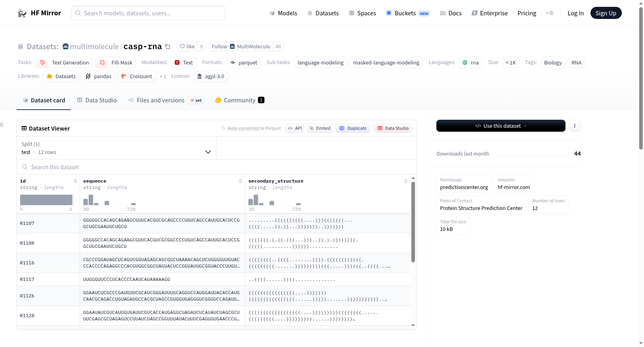Click the sort icon on sequence column
This screenshot has height=347, width=644.
coord(240,181)
